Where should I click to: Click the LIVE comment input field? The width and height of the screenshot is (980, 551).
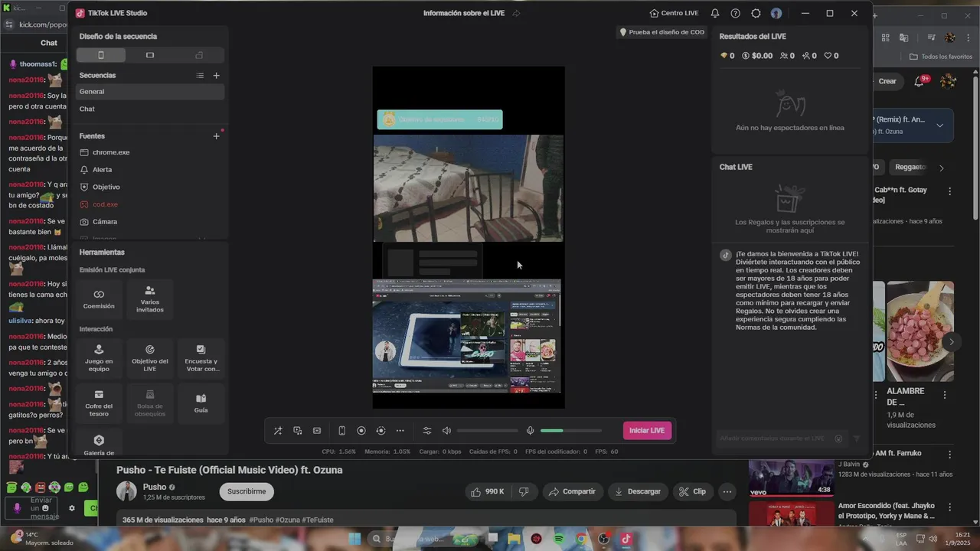click(773, 439)
